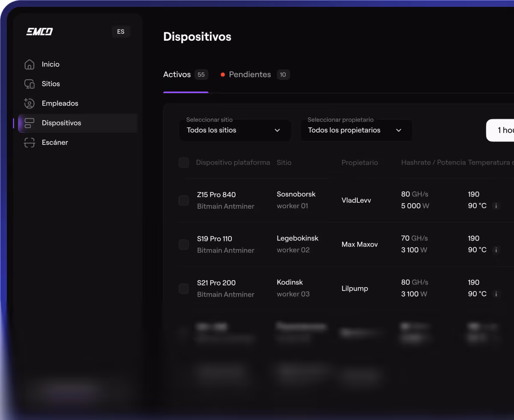Screen dimensions: 514x420
Task: Click owner Max Maxov
Action: pyautogui.click(x=360, y=244)
